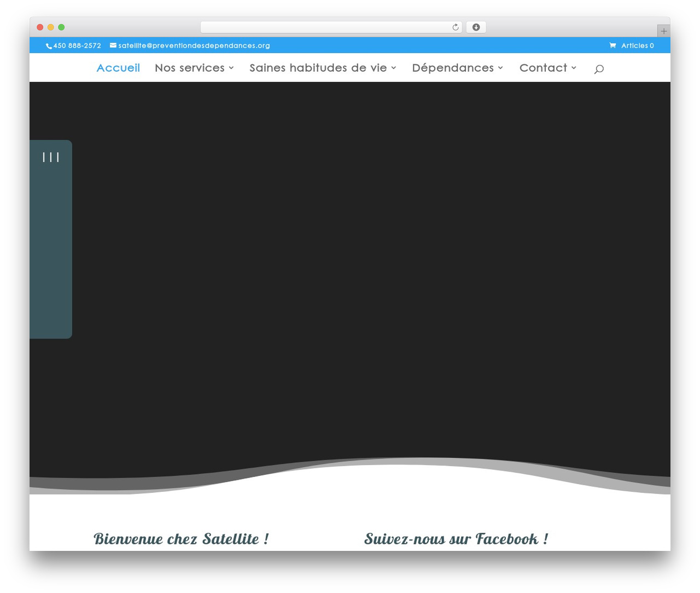
Task: Call the 450 888-2572 phone link
Action: tap(77, 45)
